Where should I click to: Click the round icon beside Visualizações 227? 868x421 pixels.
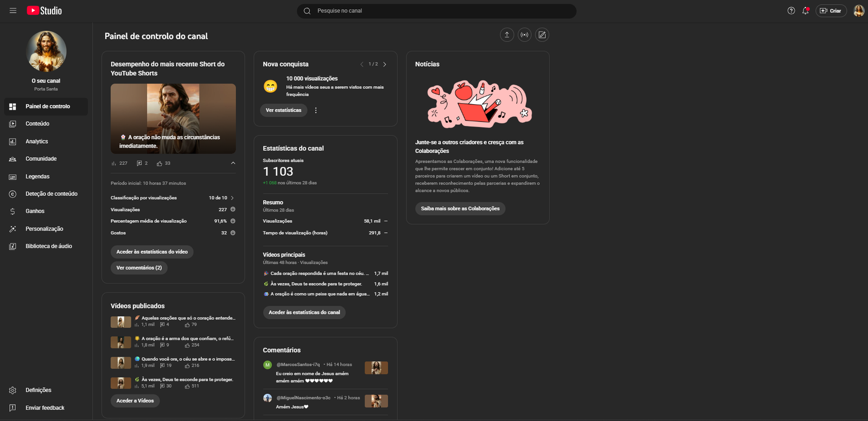coord(233,209)
